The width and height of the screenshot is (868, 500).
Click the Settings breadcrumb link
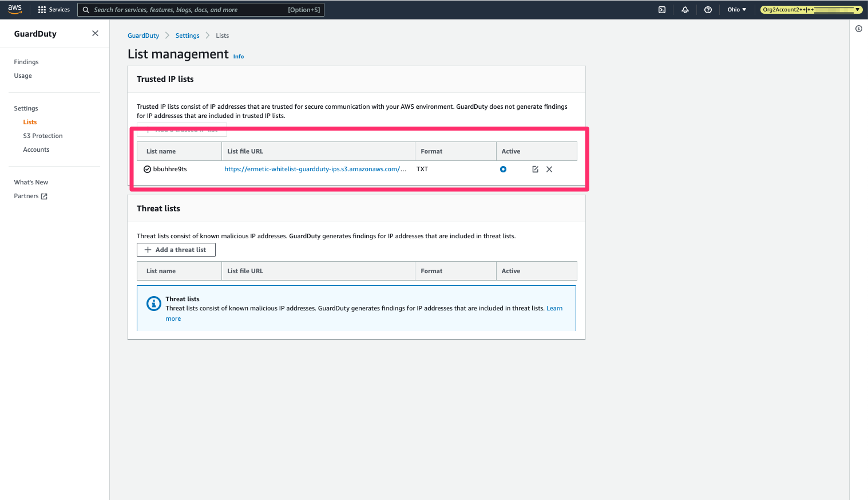[x=188, y=36]
